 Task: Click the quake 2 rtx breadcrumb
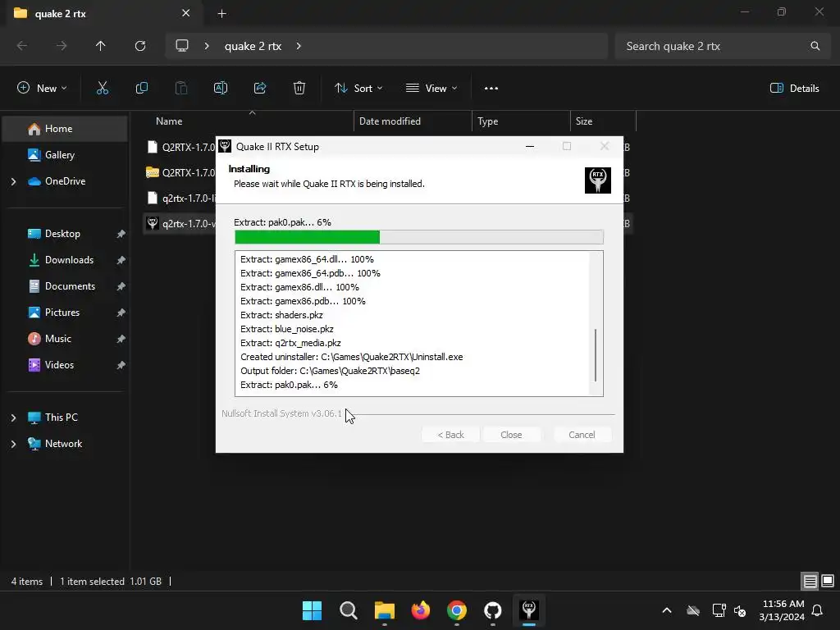[x=253, y=46]
